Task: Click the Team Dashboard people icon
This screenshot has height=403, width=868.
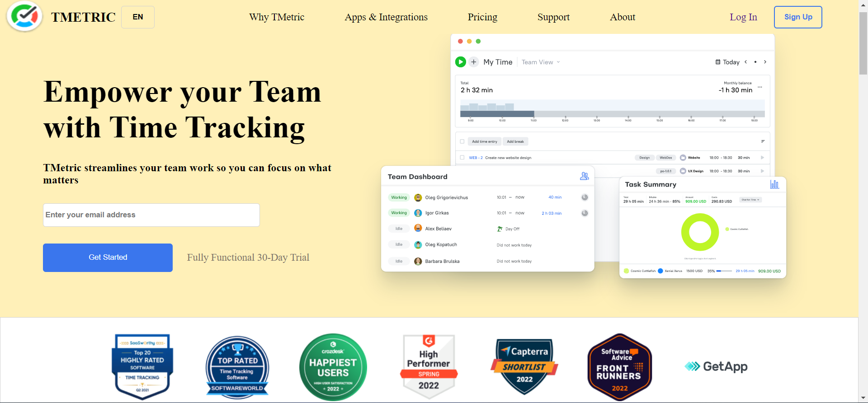Action: pyautogui.click(x=584, y=176)
